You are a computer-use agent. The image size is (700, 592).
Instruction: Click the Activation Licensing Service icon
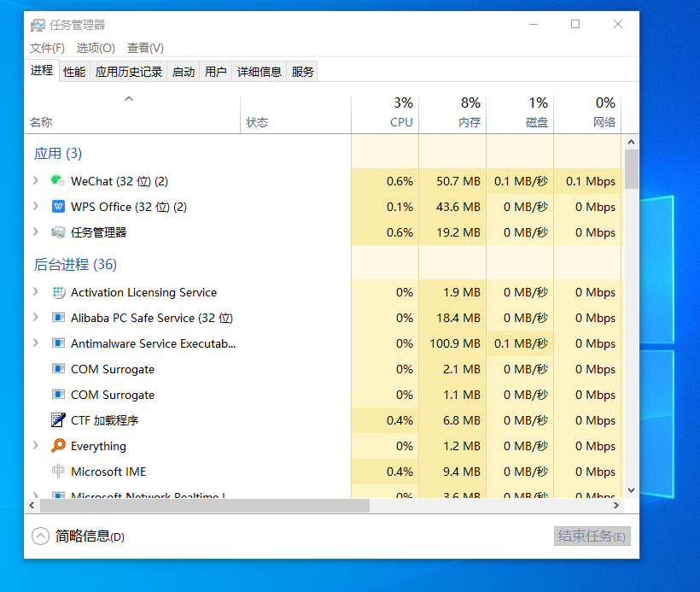(58, 292)
